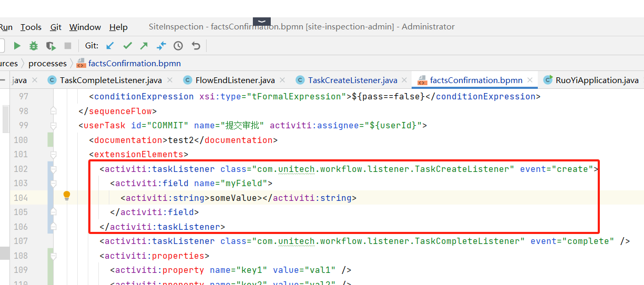Collapse extensionElements fold at line 101
This screenshot has width=644, height=285.
coord(53,155)
